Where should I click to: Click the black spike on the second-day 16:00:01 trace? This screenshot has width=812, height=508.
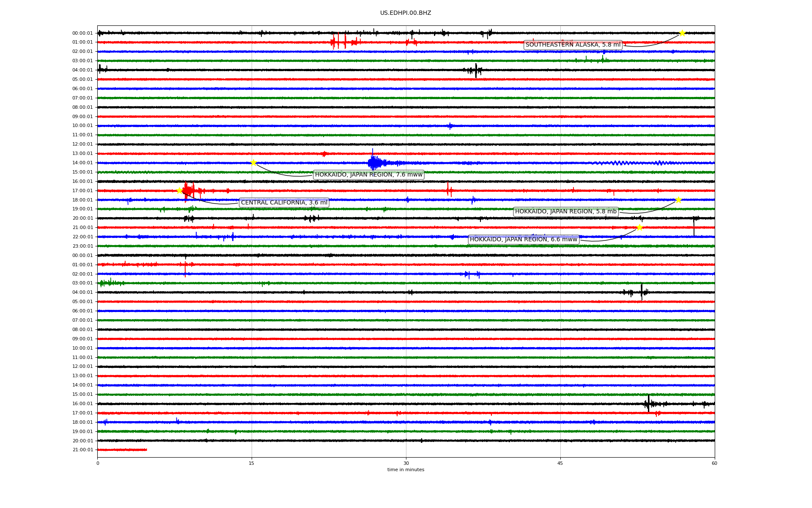[x=648, y=403]
